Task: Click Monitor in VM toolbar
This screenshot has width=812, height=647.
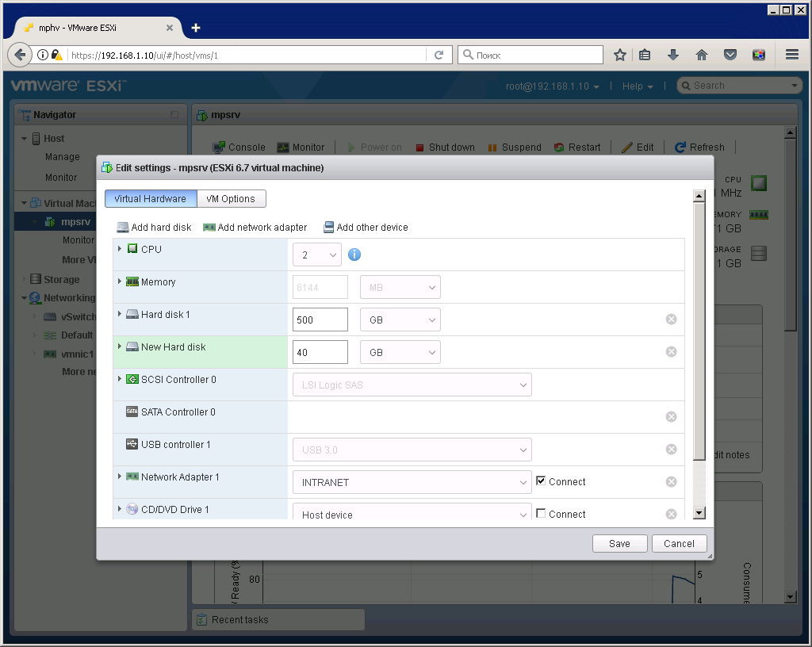Action: (x=301, y=147)
